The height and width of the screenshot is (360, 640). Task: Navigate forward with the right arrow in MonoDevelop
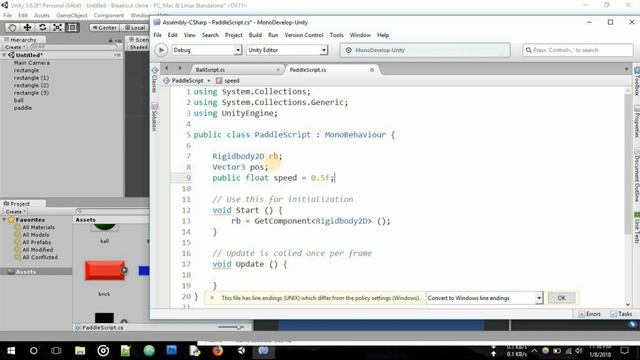tap(180, 68)
